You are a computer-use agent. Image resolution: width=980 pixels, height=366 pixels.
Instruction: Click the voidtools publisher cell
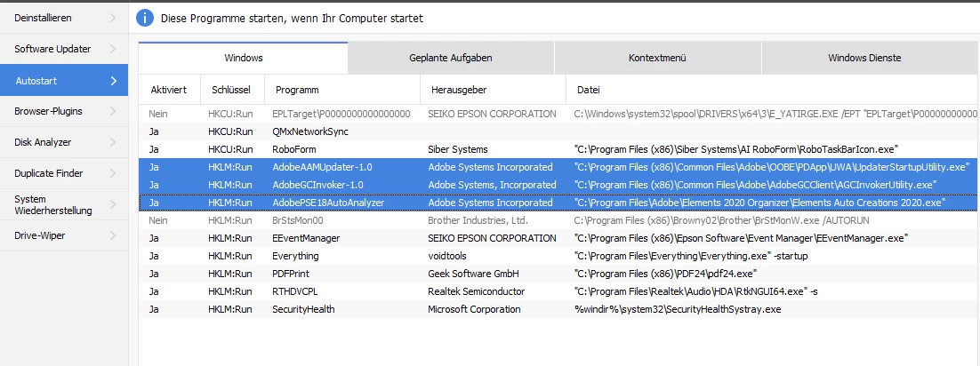[447, 256]
